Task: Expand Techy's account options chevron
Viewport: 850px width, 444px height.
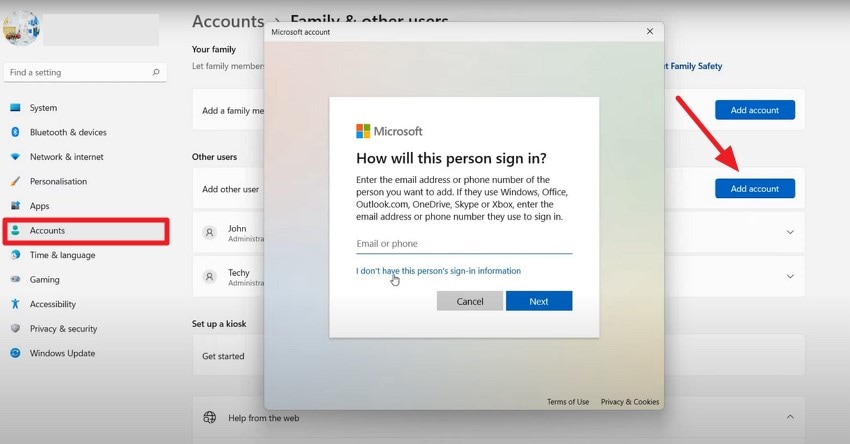Action: tap(790, 276)
